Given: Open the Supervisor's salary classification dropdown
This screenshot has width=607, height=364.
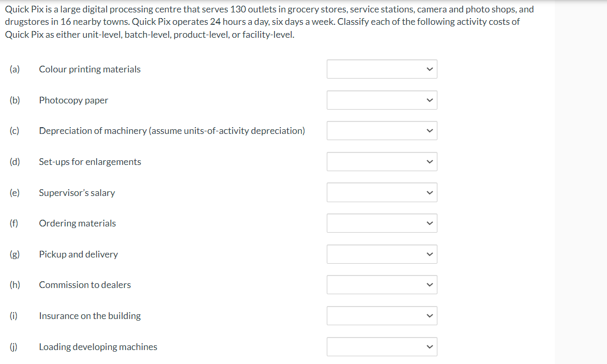Looking at the screenshot, I should tap(382, 192).
